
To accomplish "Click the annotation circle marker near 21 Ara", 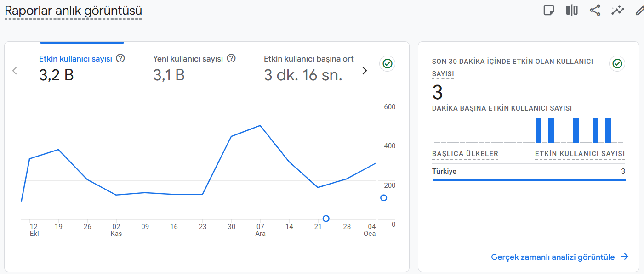I will coord(326,218).
